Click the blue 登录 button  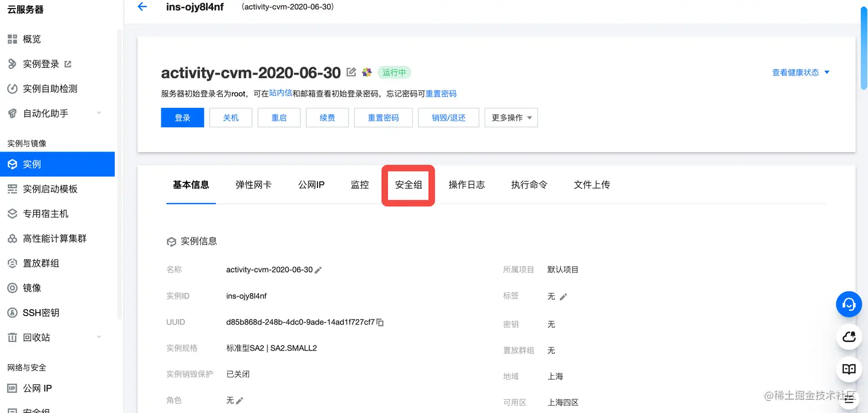tap(183, 118)
